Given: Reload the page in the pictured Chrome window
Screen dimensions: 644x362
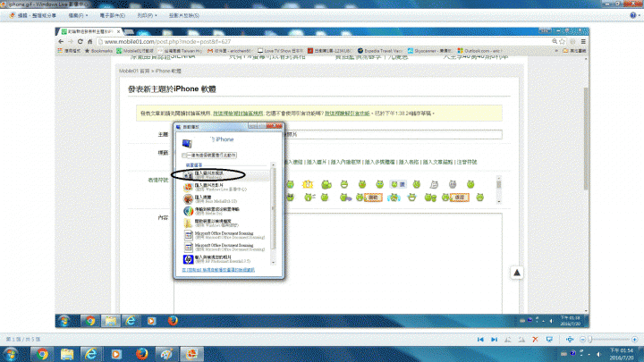Looking at the screenshot, I should [x=80, y=41].
